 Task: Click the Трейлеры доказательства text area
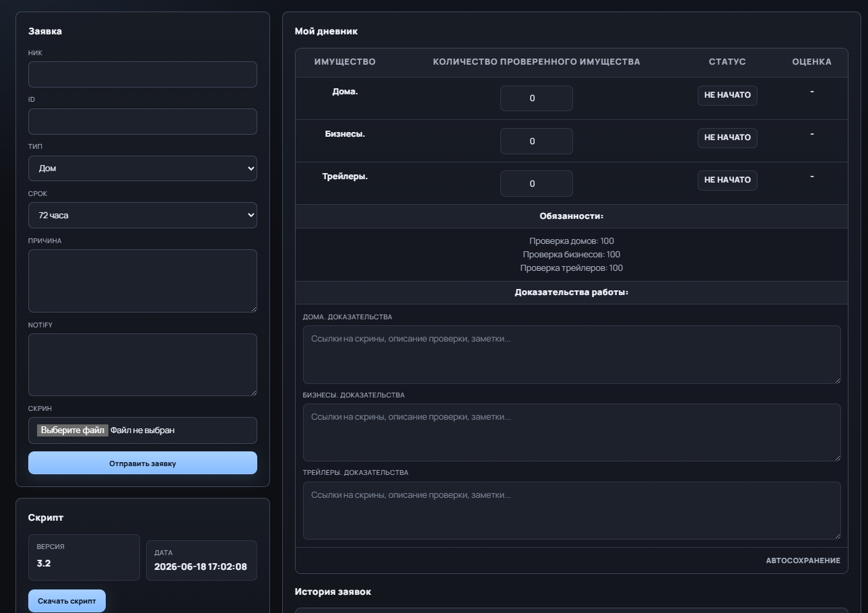tap(572, 511)
